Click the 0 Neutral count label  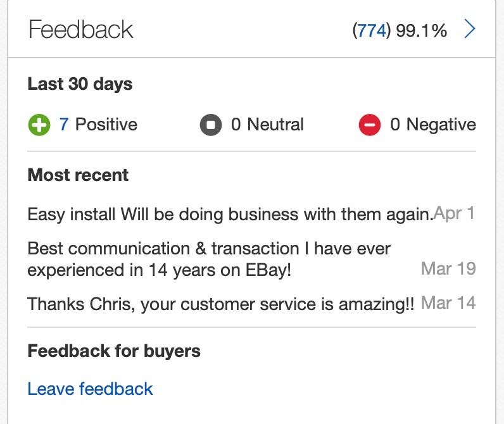(267, 124)
